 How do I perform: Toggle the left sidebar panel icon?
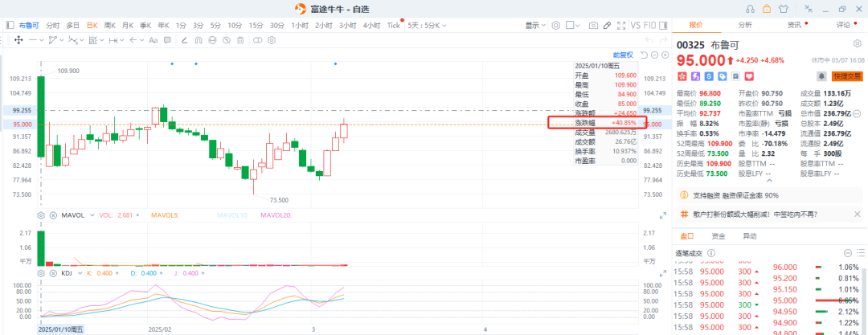(x=10, y=25)
